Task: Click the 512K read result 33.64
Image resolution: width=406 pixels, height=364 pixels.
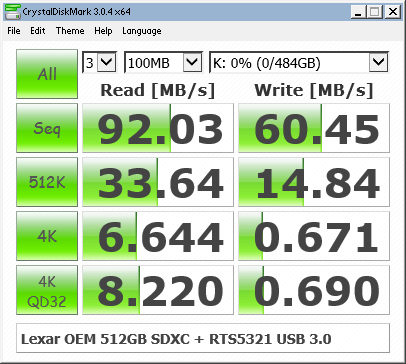Action: (x=158, y=182)
